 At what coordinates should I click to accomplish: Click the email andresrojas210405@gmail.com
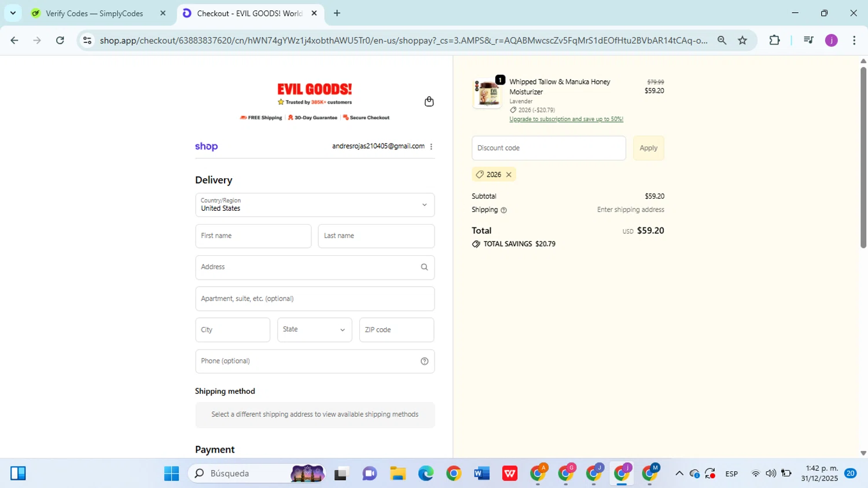378,146
